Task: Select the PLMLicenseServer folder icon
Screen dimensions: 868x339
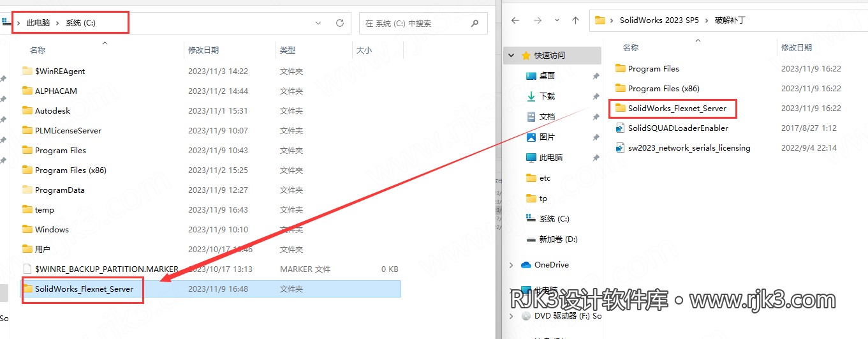Action: click(27, 130)
